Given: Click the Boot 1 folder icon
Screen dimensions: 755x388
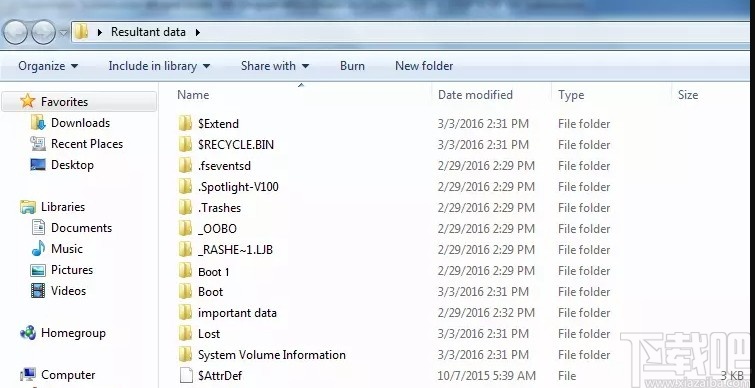Looking at the screenshot, I should click(185, 271).
